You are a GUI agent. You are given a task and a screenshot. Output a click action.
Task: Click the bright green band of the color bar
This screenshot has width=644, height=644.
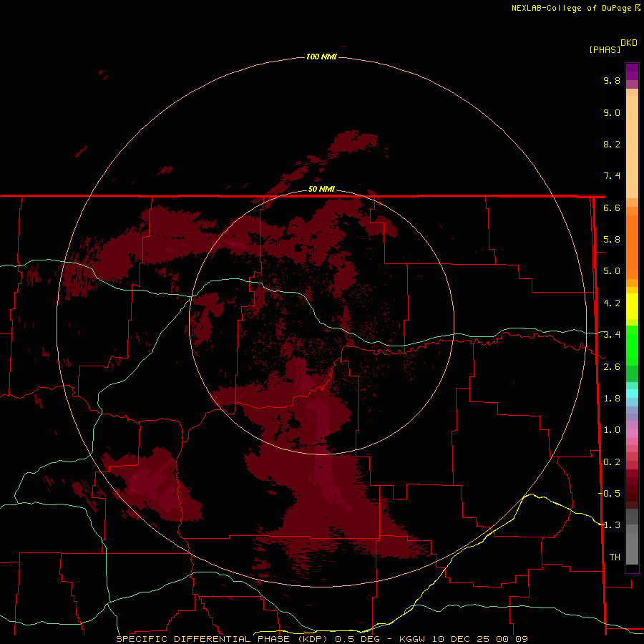click(x=632, y=345)
